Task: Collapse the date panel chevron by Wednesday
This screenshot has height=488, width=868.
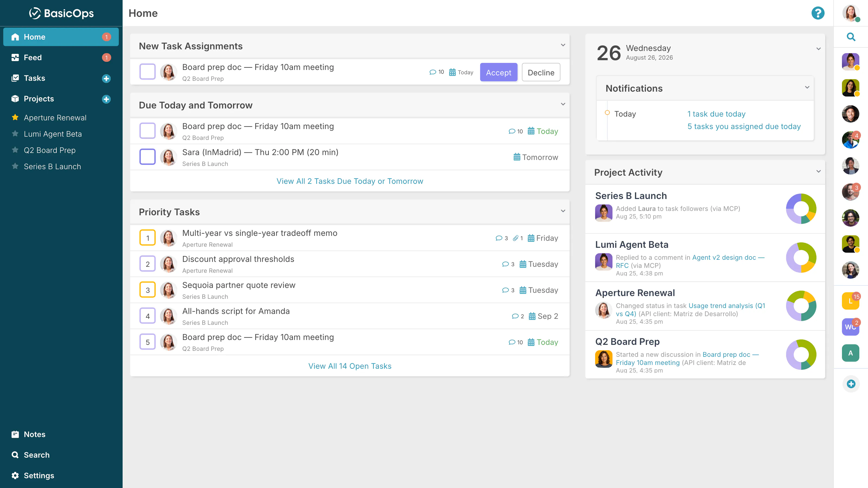Action: point(818,49)
